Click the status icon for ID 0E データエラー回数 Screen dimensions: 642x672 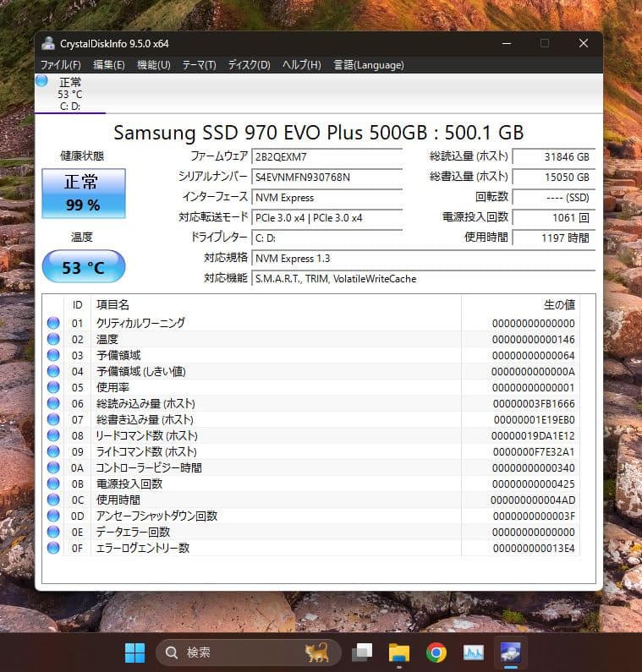53,532
